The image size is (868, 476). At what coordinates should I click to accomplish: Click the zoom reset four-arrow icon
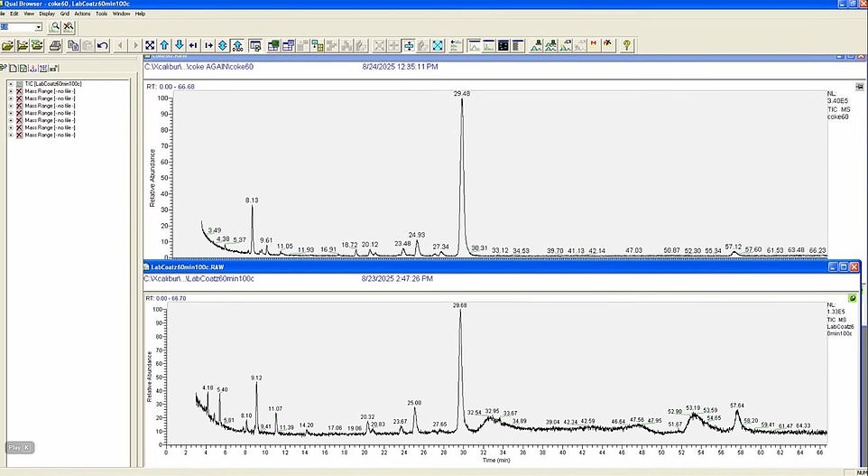[x=149, y=45]
